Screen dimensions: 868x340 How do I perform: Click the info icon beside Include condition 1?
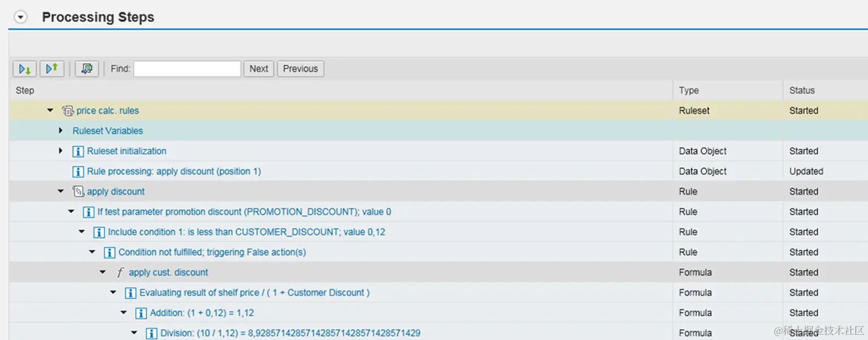99,232
